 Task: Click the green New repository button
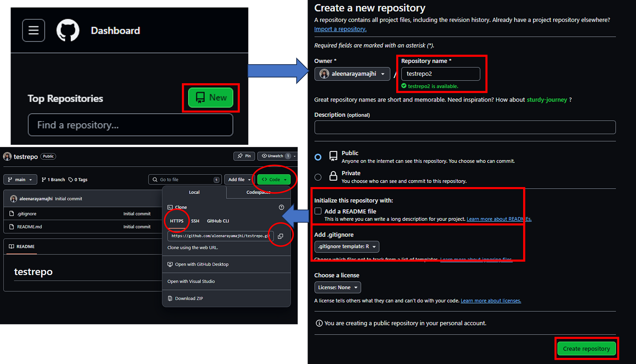click(x=211, y=98)
